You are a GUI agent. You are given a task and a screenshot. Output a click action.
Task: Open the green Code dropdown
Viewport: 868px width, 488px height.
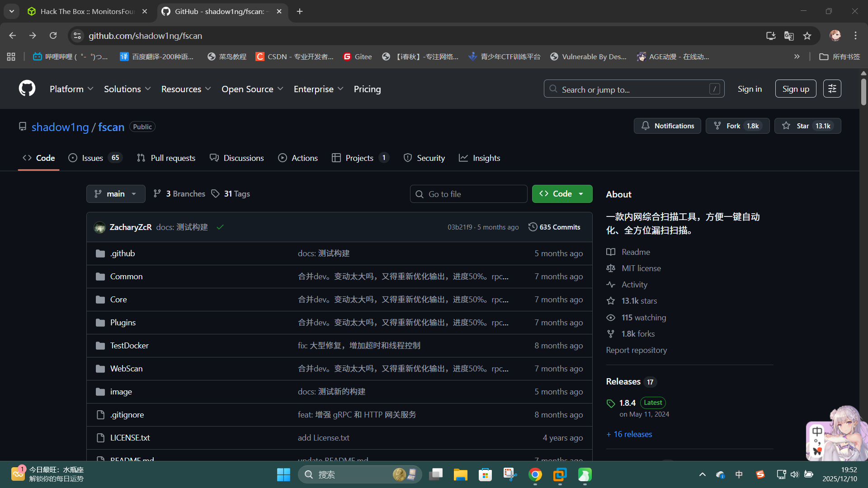(x=562, y=194)
